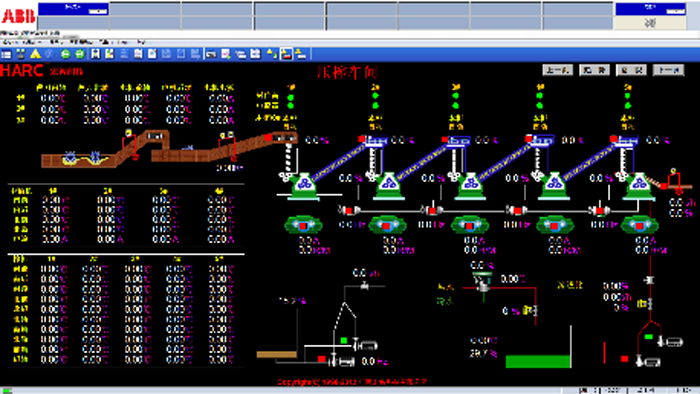Image resolution: width=700 pixels, height=394 pixels.
Task: Click the first menu in the menu bar
Action: click(x=9, y=42)
